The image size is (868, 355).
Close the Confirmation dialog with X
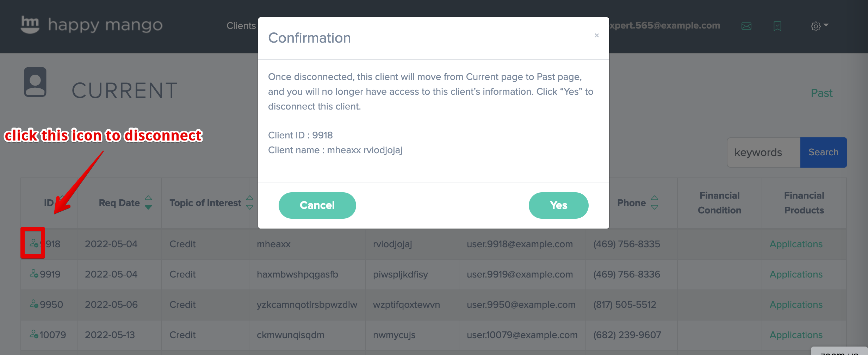pos(596,35)
